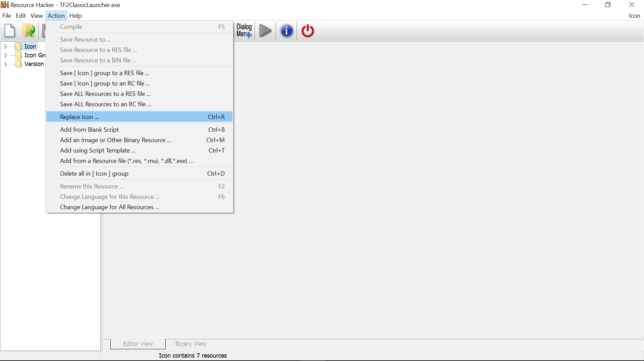Select the Version tree item label

coord(34,64)
